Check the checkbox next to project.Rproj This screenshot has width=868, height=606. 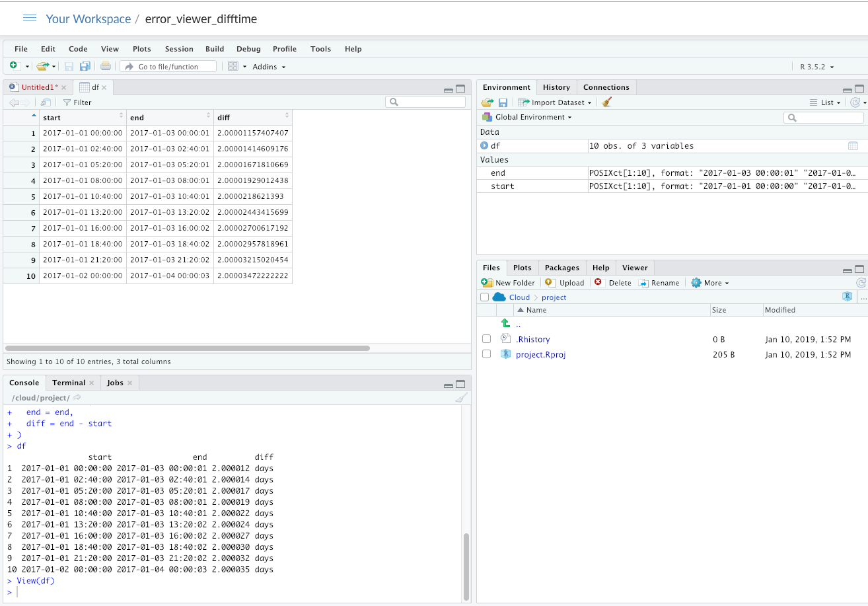[x=487, y=354]
